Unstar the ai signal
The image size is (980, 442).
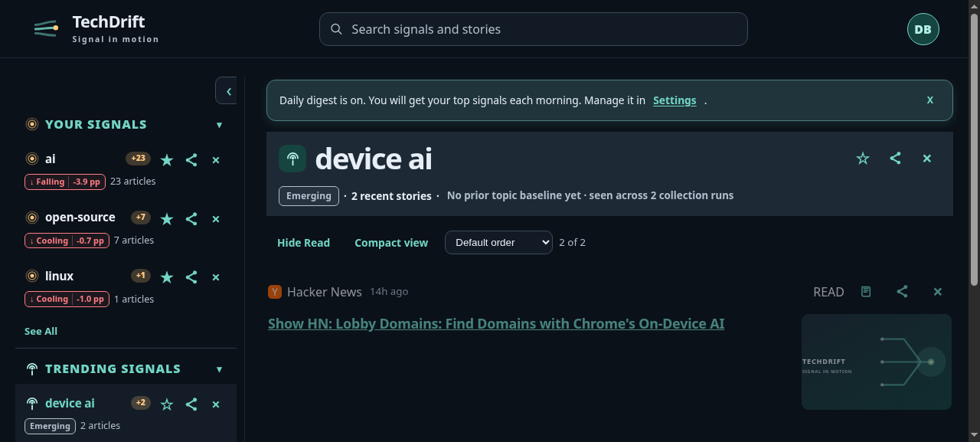[x=167, y=159]
